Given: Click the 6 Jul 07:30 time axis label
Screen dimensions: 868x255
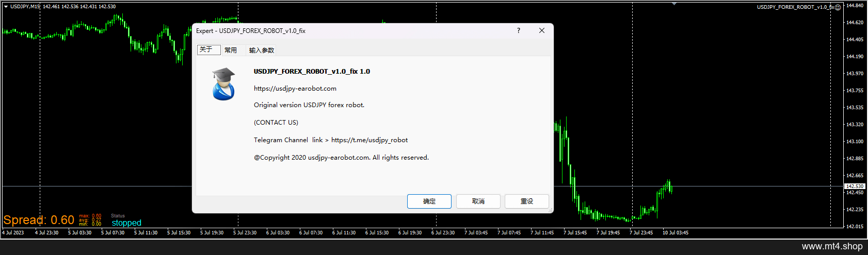Looking at the screenshot, I should [311, 233].
